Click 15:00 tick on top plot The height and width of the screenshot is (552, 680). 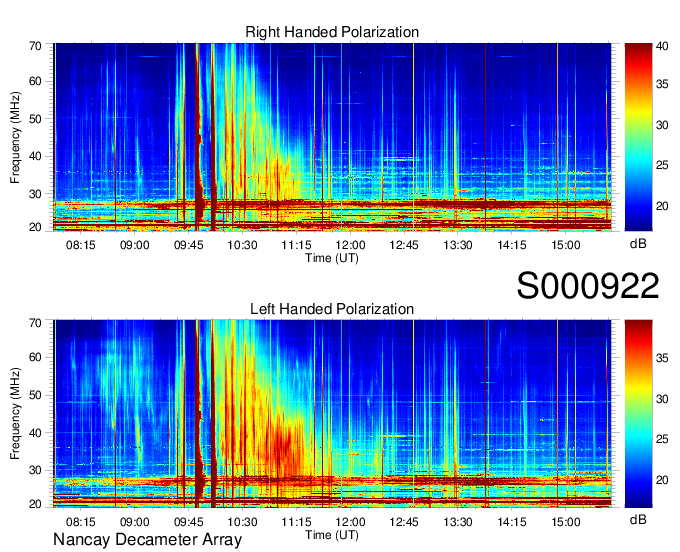point(566,245)
